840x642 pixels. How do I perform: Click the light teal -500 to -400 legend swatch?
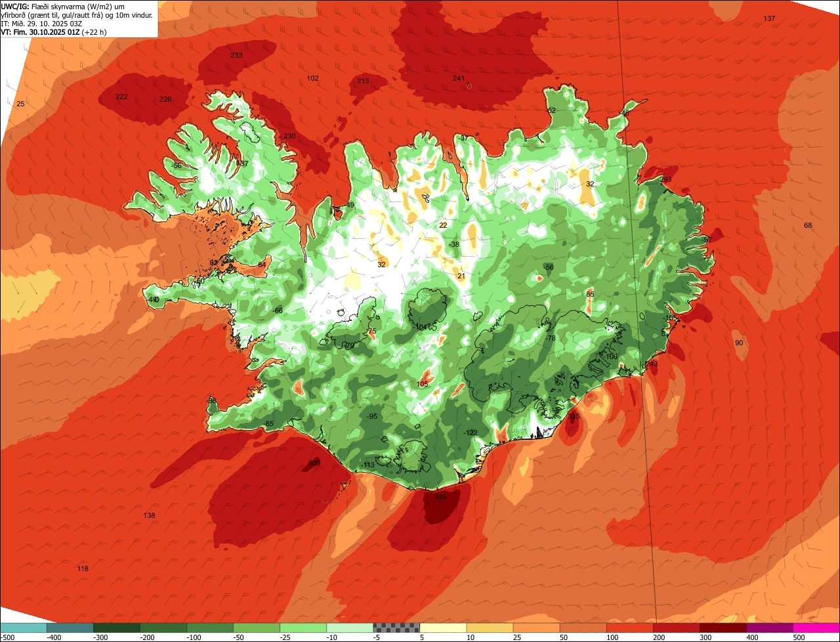click(24, 628)
